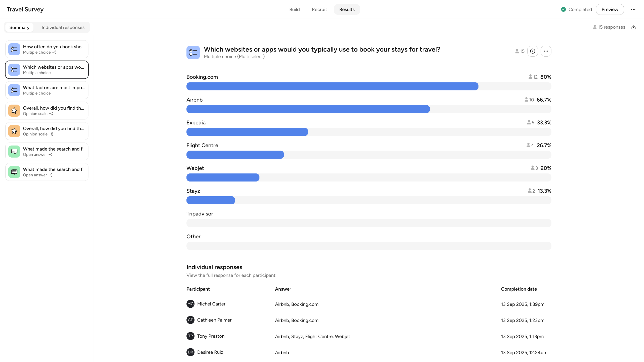Click the first opinion scale star icon
This screenshot has width=644, height=362.
point(14,111)
